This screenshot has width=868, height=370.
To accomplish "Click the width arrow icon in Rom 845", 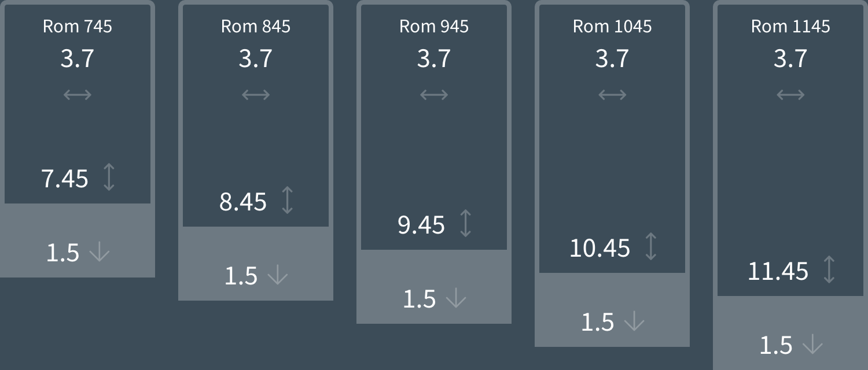I will coord(256,94).
